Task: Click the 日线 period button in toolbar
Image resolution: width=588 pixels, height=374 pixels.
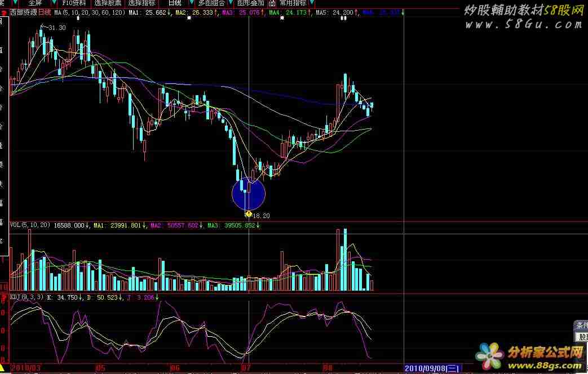Action: 175,3
